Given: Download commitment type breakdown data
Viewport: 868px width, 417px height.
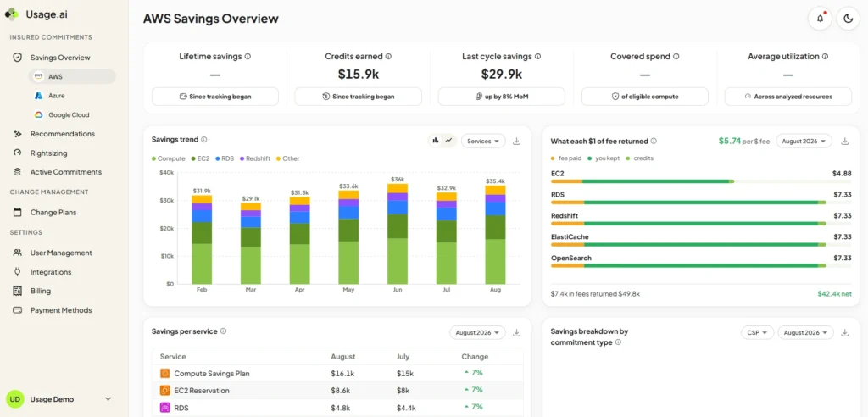Looking at the screenshot, I should (845, 333).
